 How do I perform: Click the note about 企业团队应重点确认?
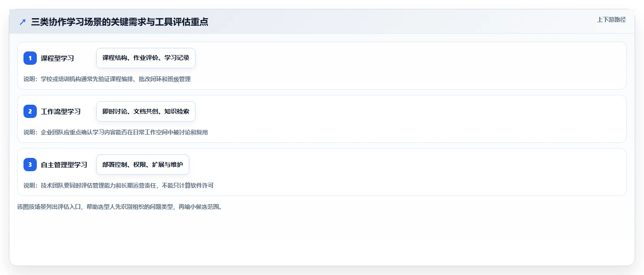116,132
